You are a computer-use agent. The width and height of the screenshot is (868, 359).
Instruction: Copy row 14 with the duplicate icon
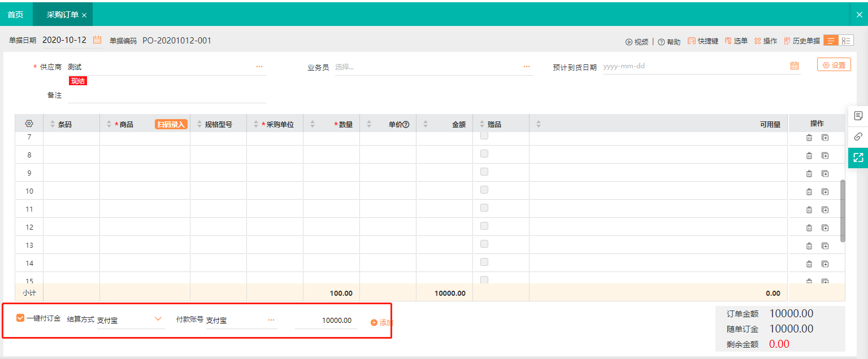[x=825, y=264]
